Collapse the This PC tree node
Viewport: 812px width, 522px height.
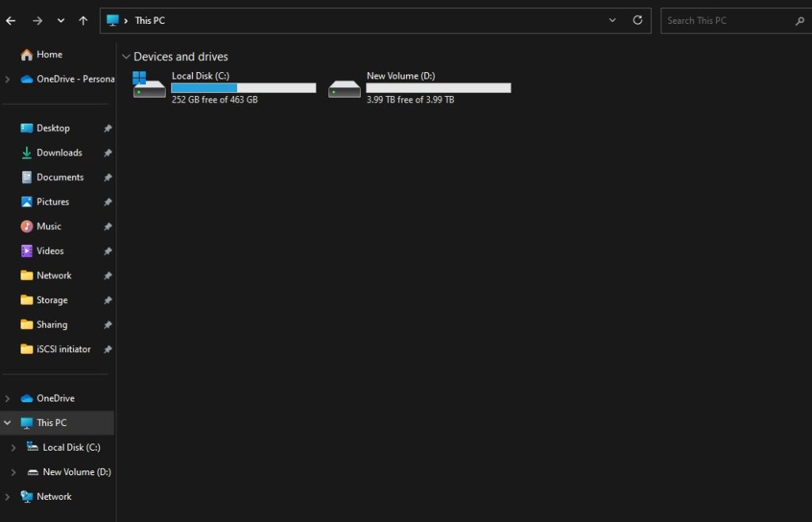[x=7, y=423]
